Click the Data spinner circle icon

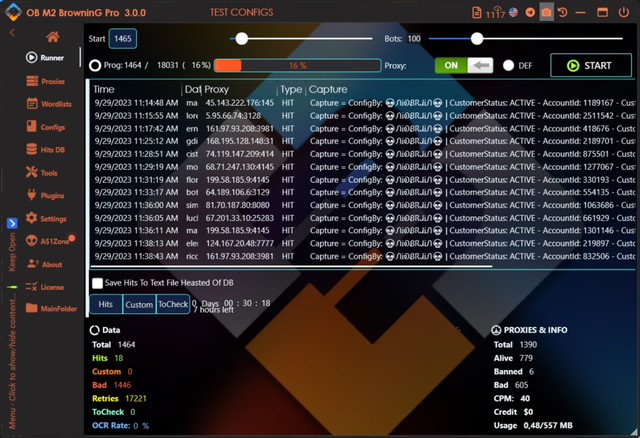pos(94,330)
